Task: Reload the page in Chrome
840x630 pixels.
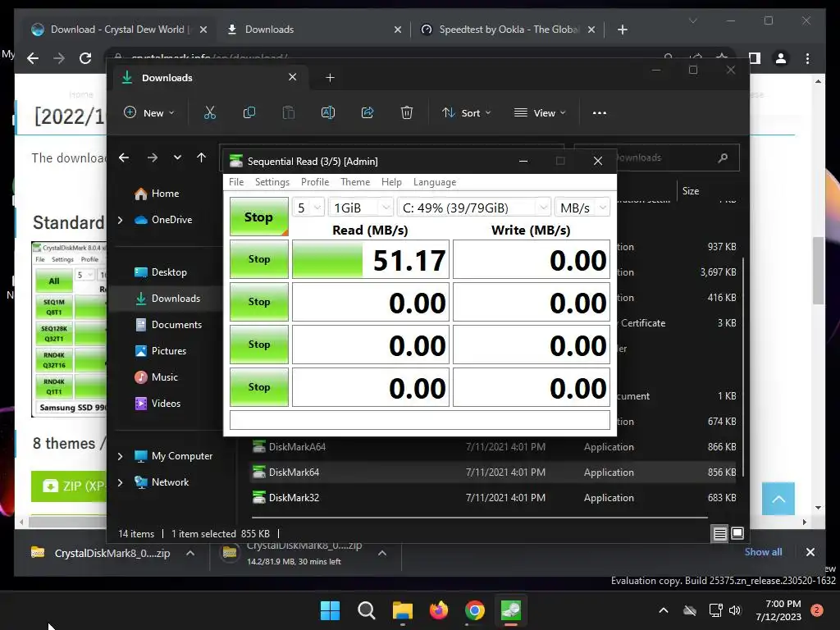Action: 85,58
